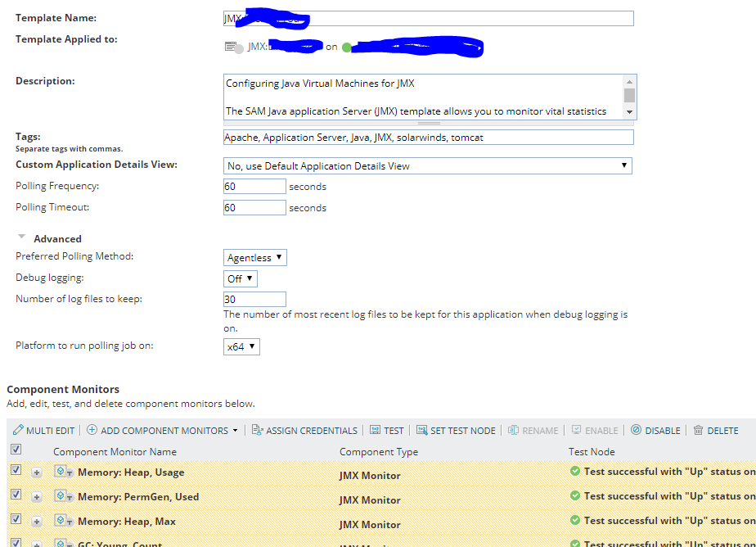Click the green success icon for Heap, Usage
This screenshot has width=756, height=547.
574,471
